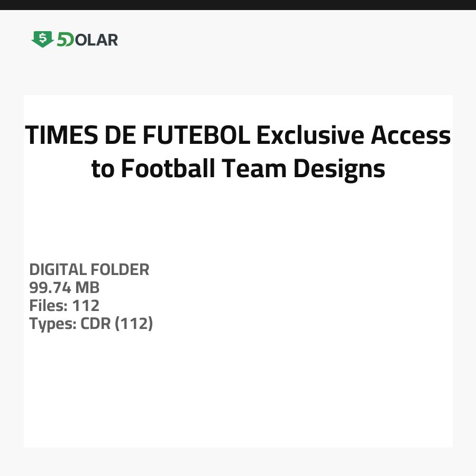The width and height of the screenshot is (476, 476).
Task: Click the green 5D emblem in logo
Action: (65, 40)
